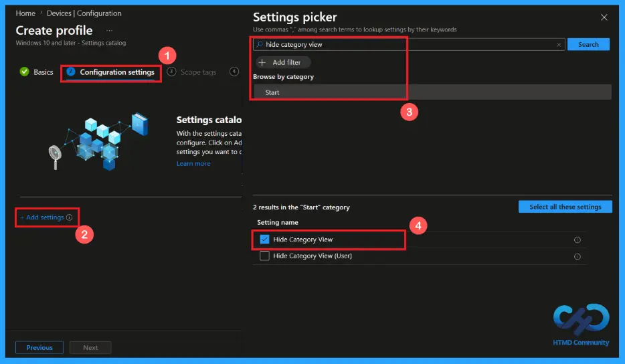Click the Browse by category heading

click(283, 76)
